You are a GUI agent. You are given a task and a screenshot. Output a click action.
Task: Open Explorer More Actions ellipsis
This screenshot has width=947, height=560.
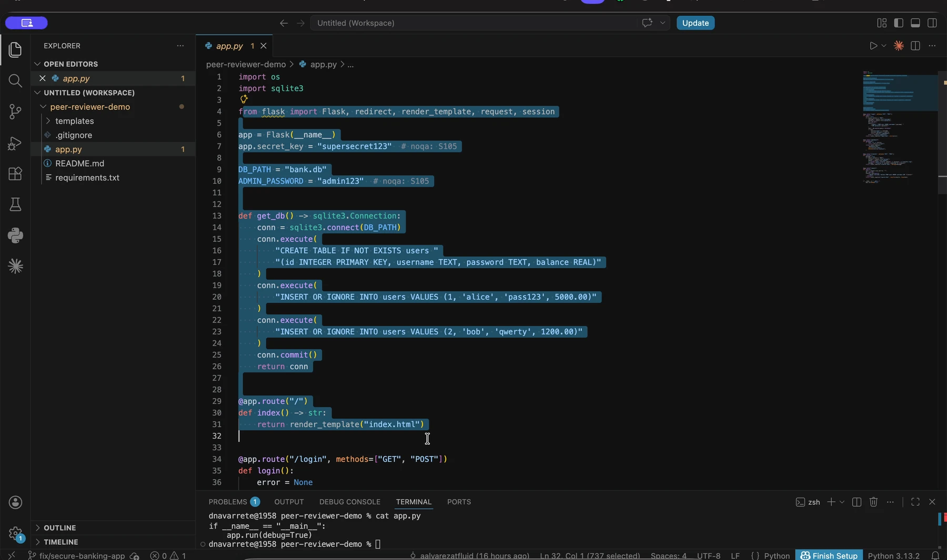[180, 46]
